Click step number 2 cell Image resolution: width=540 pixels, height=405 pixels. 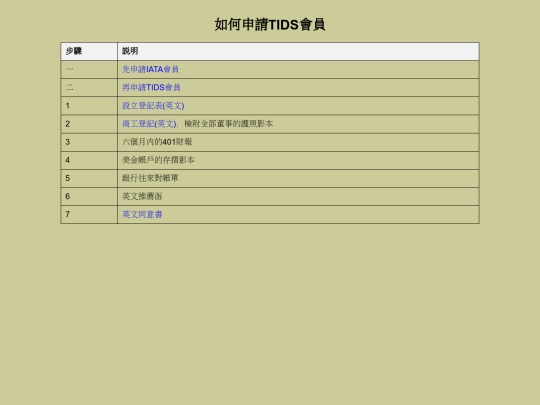pos(89,124)
